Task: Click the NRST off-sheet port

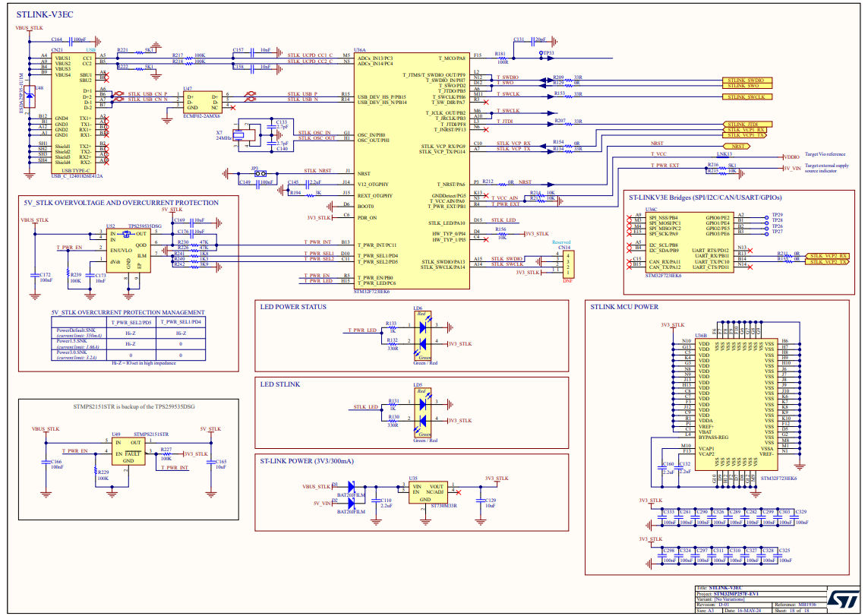Action: click(737, 147)
